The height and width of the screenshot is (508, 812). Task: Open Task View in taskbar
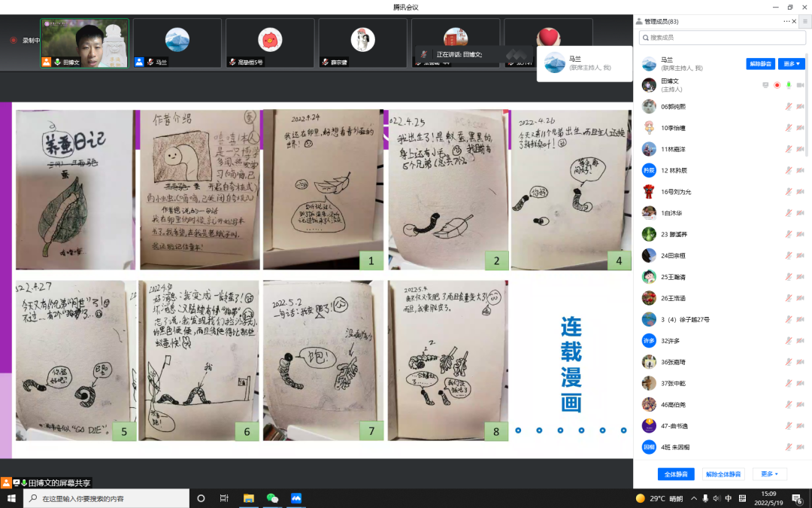(x=224, y=498)
